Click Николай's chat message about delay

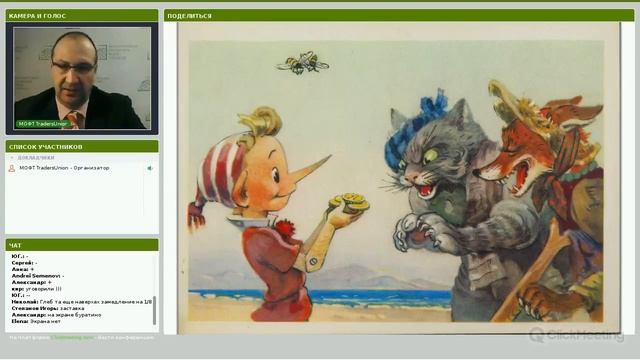coord(82,302)
